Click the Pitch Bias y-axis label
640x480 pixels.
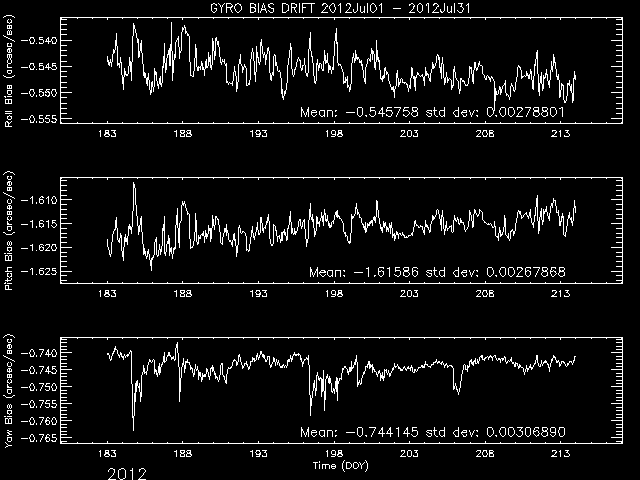tap(11, 227)
